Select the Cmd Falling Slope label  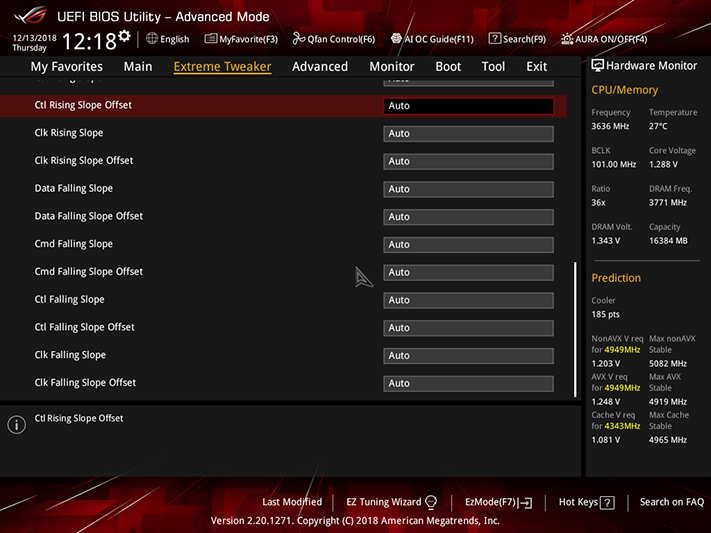tap(73, 244)
